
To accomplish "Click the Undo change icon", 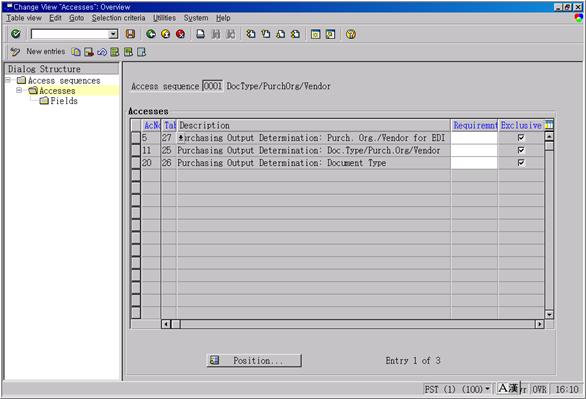I will click(102, 52).
